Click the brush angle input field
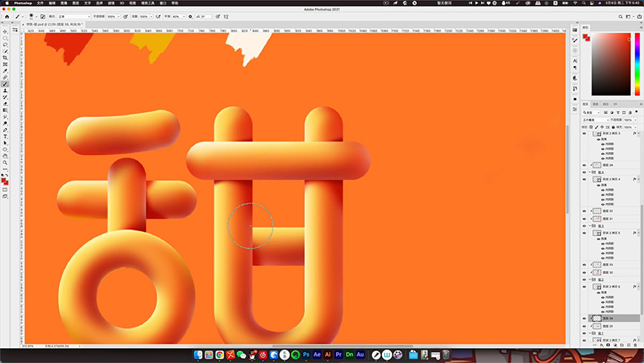 point(205,17)
